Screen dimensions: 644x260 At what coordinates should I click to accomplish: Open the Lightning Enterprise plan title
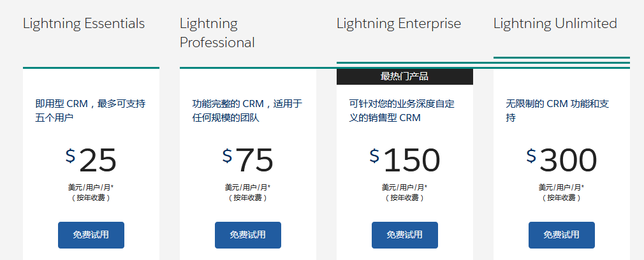point(399,24)
